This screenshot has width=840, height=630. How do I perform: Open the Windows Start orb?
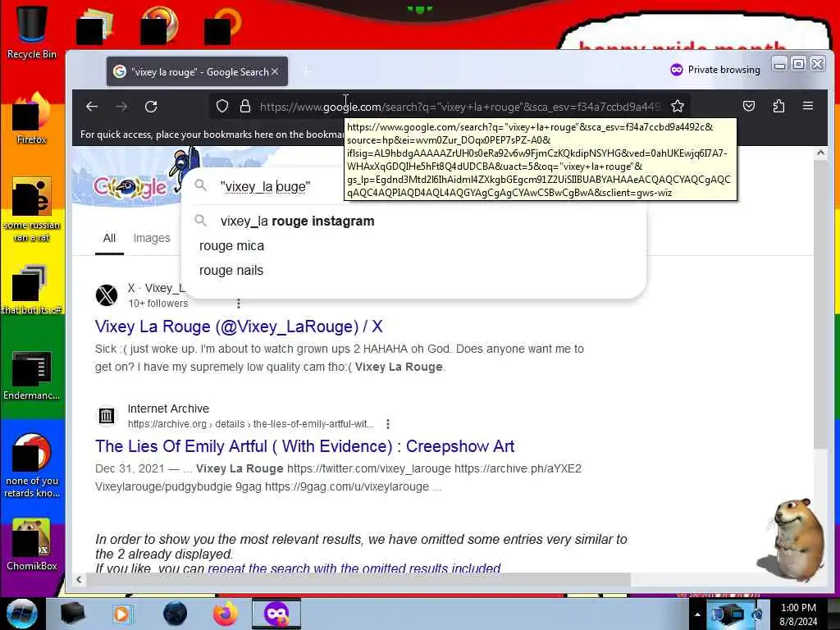(x=21, y=614)
